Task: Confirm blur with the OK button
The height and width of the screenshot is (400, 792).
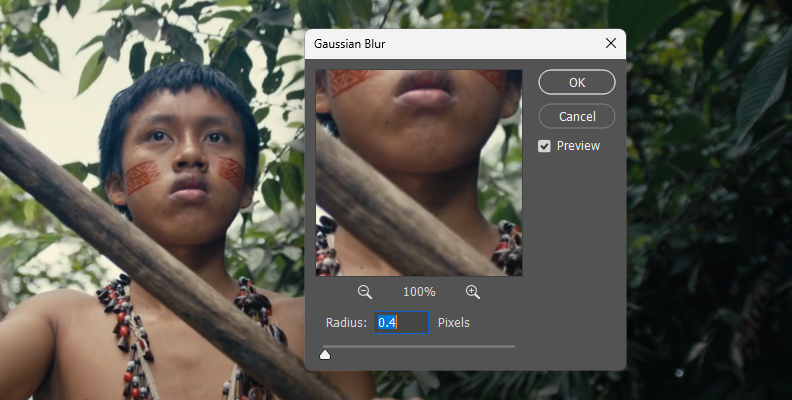Action: coord(577,82)
